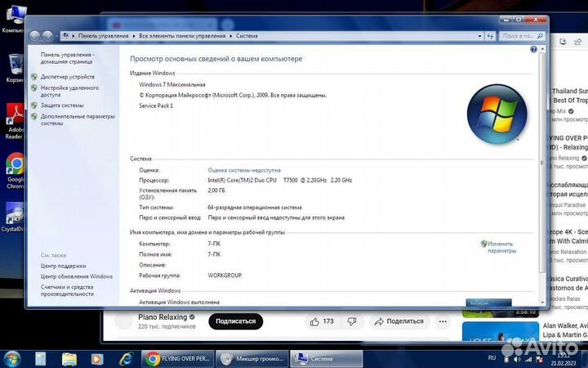Switch to the Chrome 'FLYING OVER PER...' taskbar item

(x=178, y=359)
